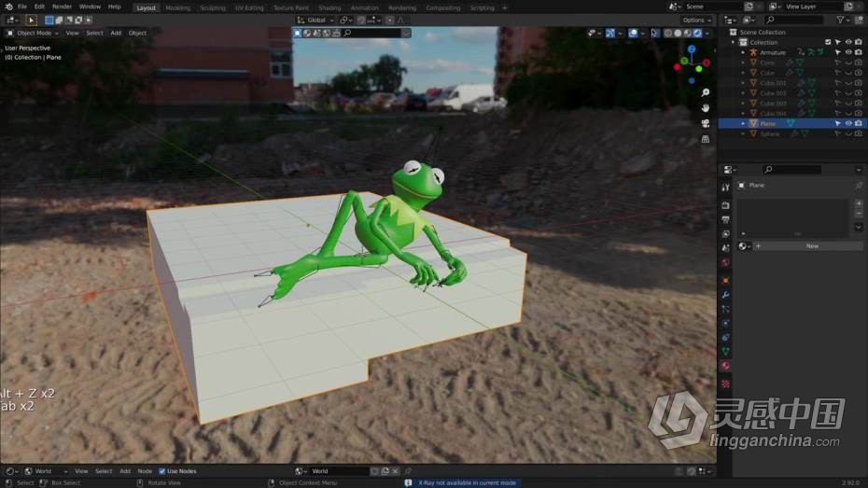868x488 pixels.
Task: Hide Plane with its eye icon
Action: 848,123
